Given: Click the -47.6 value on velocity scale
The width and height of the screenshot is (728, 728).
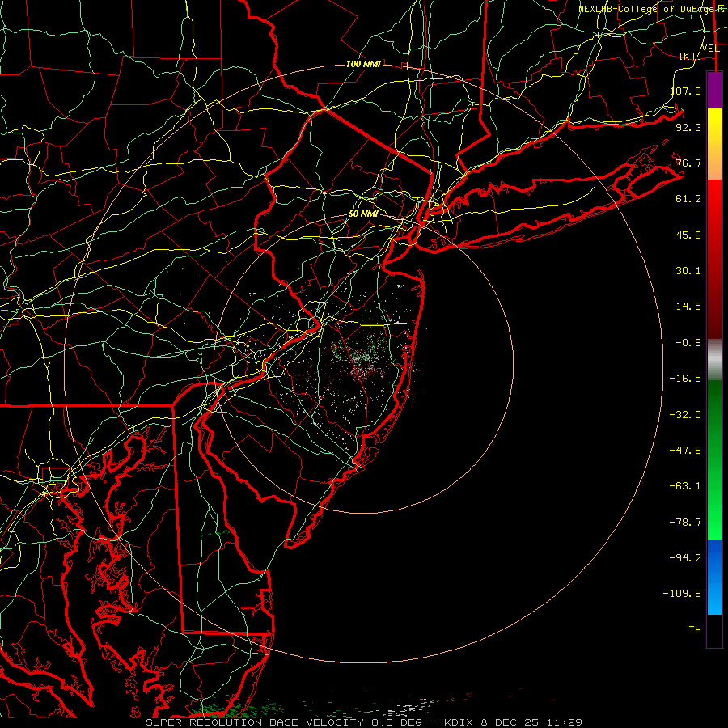Looking at the screenshot, I should point(686,451).
